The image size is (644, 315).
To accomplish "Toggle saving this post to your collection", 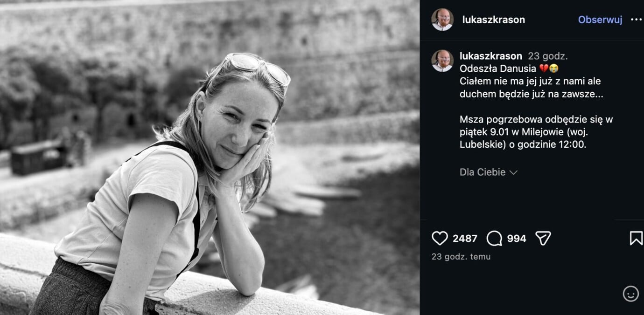I will pyautogui.click(x=635, y=238).
